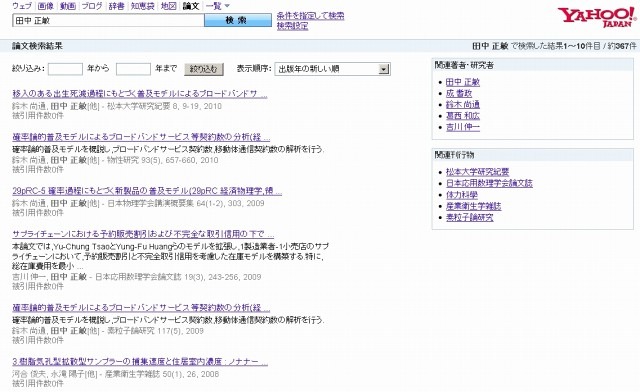Click abstract starting 本論文では,Yu-Chung Tsao
The height and width of the screenshot is (392, 640).
point(171,256)
